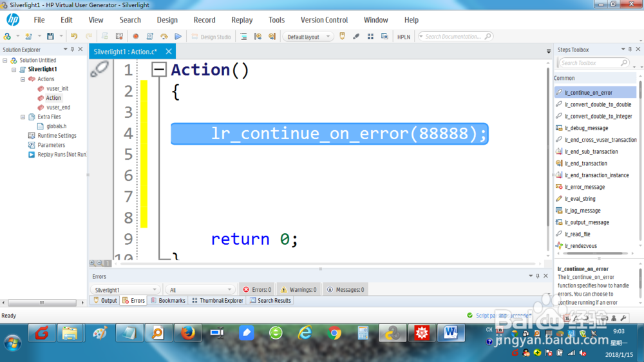This screenshot has height=362, width=644.
Task: Open Google Chrome from the taskbar
Action: tap(334, 333)
